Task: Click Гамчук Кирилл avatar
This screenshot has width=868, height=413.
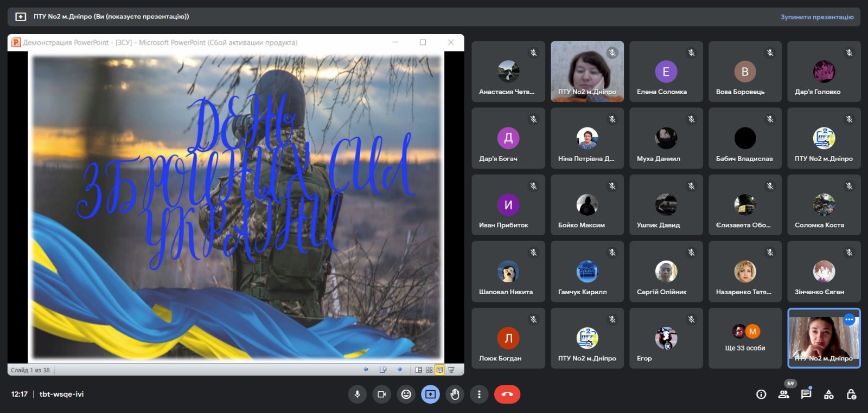Action: (x=587, y=272)
